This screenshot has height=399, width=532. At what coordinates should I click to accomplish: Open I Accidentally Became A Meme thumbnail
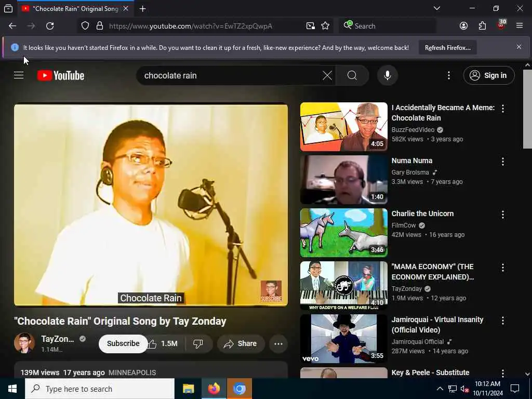(344, 127)
